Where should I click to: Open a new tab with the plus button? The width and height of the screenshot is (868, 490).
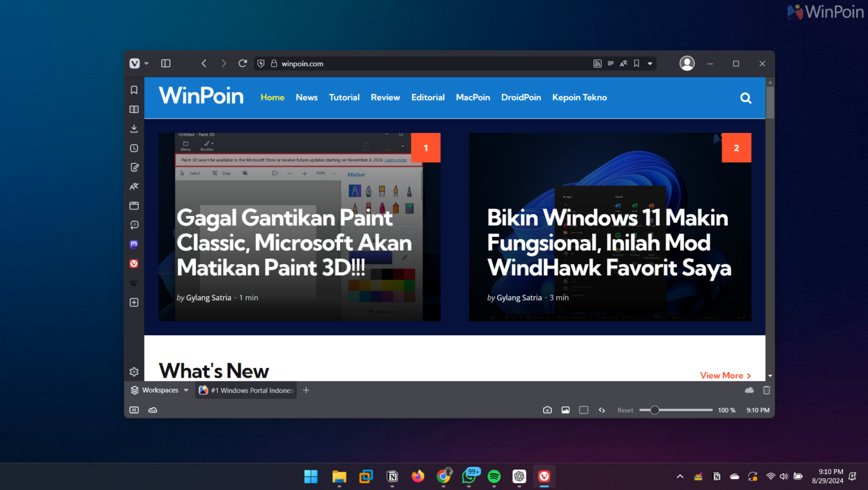[306, 390]
